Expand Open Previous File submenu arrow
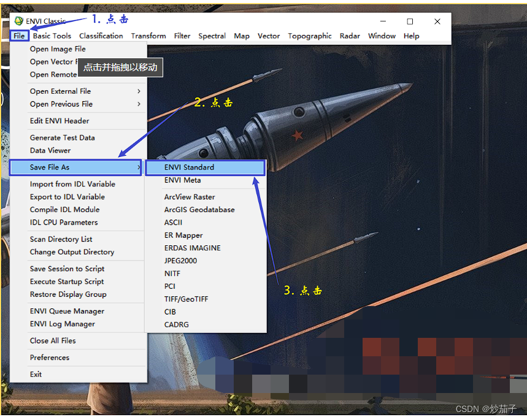Image resolution: width=527 pixels, height=420 pixels. coord(139,104)
